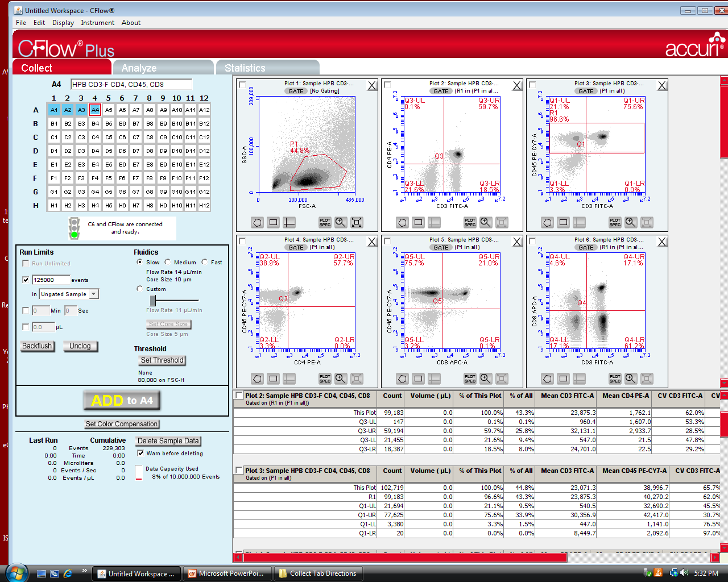Close Plot 5 with its X
The image size is (728, 582).
click(x=517, y=242)
